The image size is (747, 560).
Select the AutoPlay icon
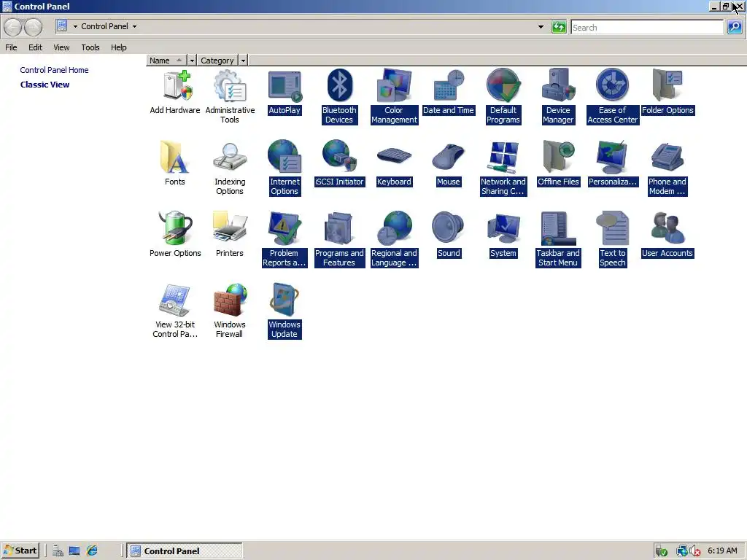285,93
